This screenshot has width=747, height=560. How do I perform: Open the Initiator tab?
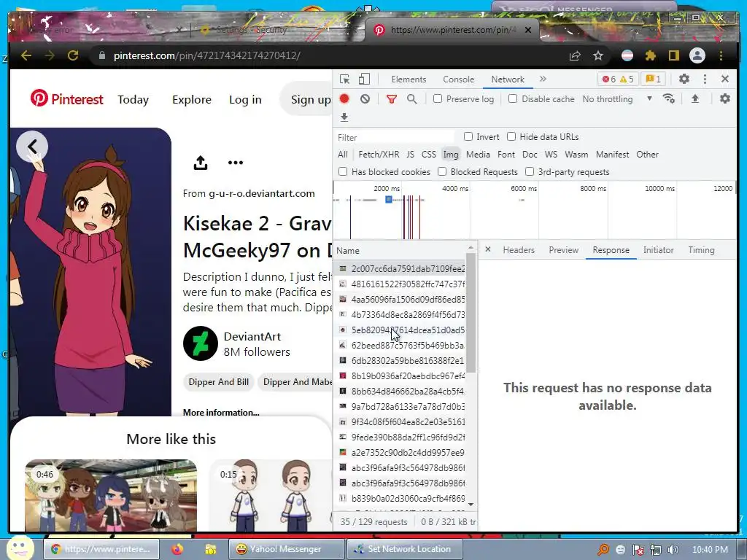659,250
